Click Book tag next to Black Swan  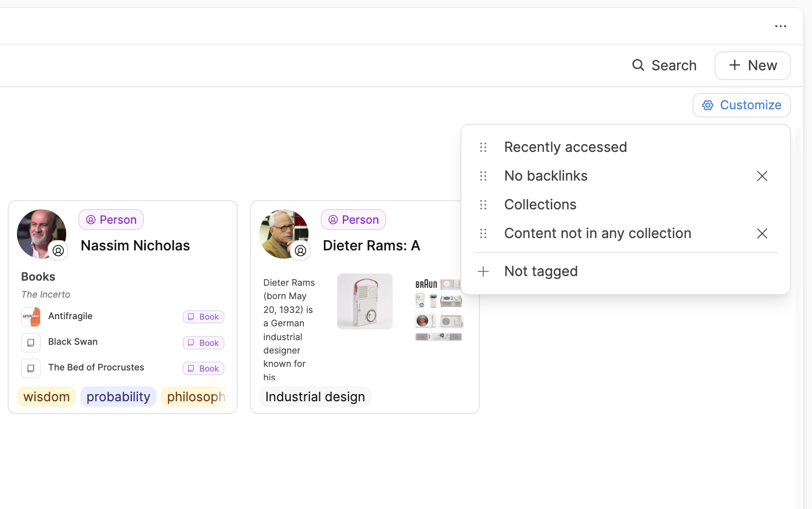click(x=203, y=343)
